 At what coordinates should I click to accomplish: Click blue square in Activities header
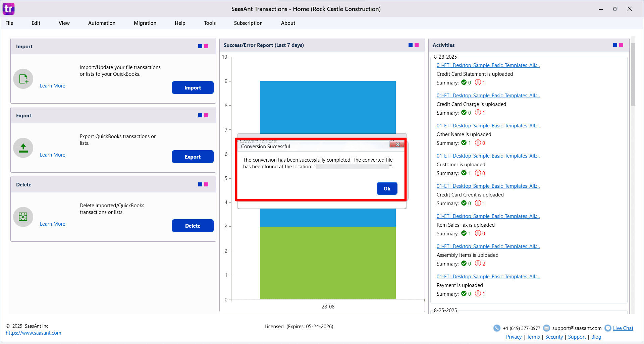pyautogui.click(x=615, y=45)
